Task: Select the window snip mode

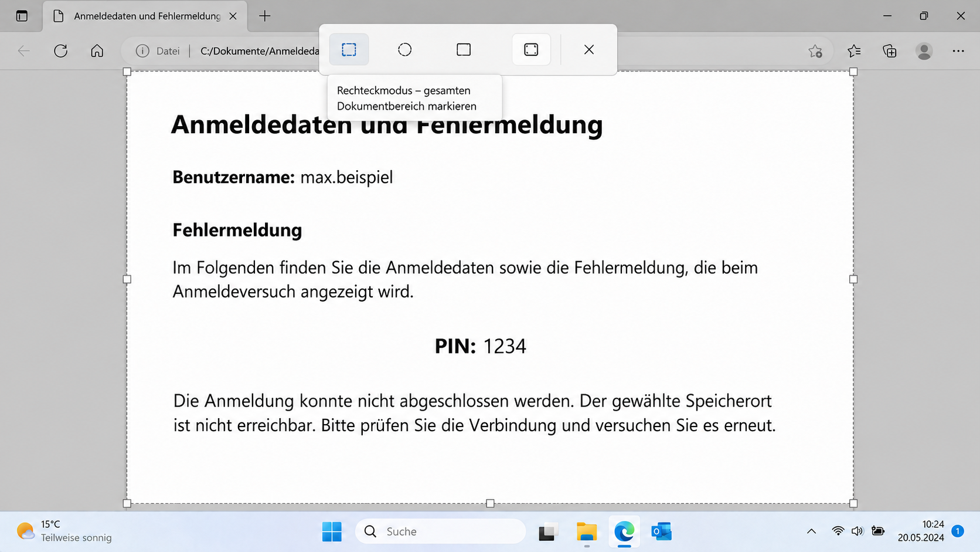Action: click(464, 50)
